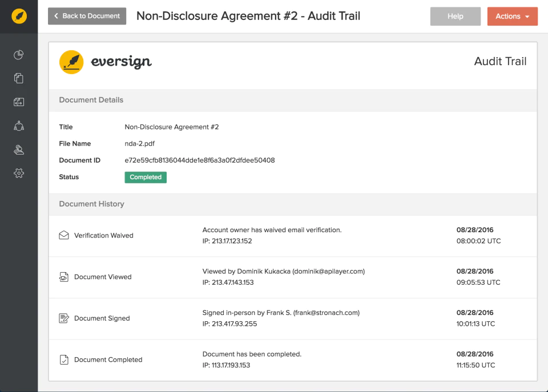
Task: Click the nda-2.pdf file name
Action: (139, 144)
